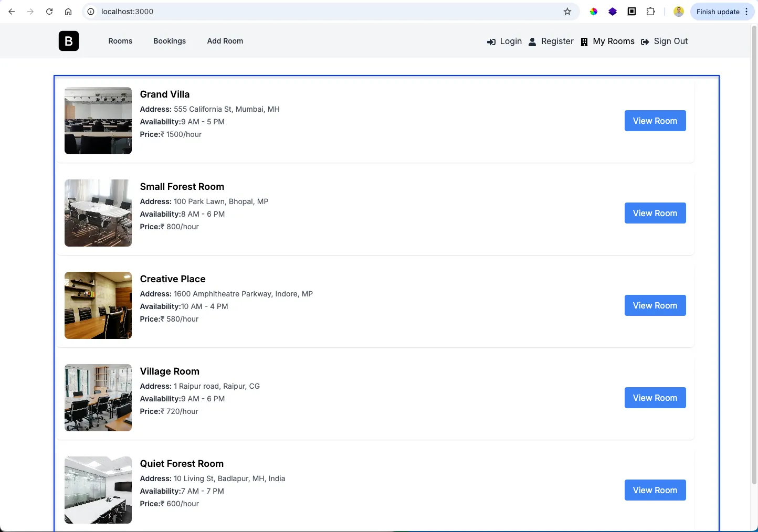Click the price '₹ 600/hour'
The image size is (758, 532).
pyautogui.click(x=180, y=504)
